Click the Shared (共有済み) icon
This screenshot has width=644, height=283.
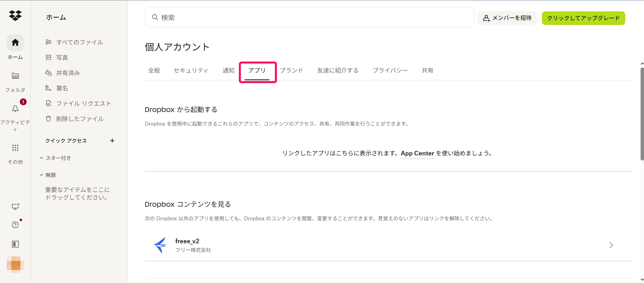(49, 73)
